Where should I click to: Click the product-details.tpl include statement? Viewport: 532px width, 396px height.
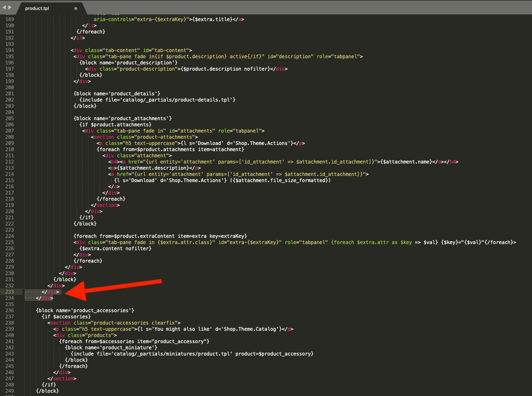click(x=157, y=100)
